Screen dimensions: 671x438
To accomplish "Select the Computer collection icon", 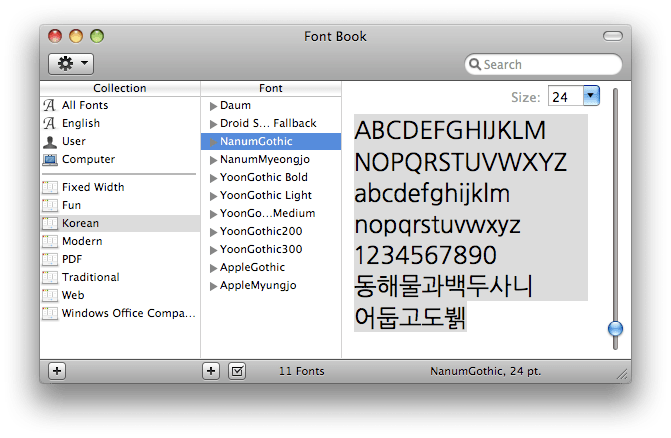I will click(50, 159).
